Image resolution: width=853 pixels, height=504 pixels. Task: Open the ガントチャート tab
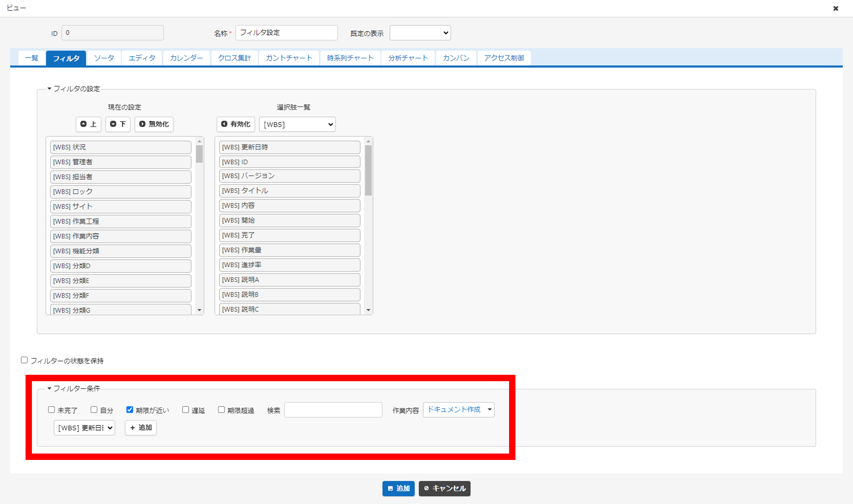pyautogui.click(x=289, y=58)
